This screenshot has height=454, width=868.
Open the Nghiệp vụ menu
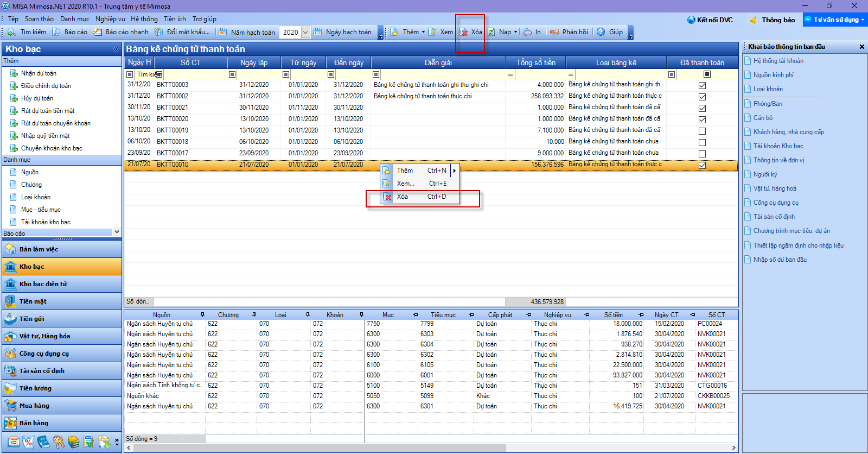pyautogui.click(x=110, y=19)
